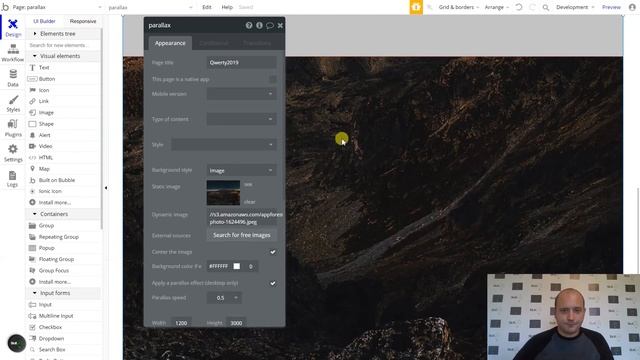Click the Preview link
This screenshot has width=640, height=360.
pos(611,7)
